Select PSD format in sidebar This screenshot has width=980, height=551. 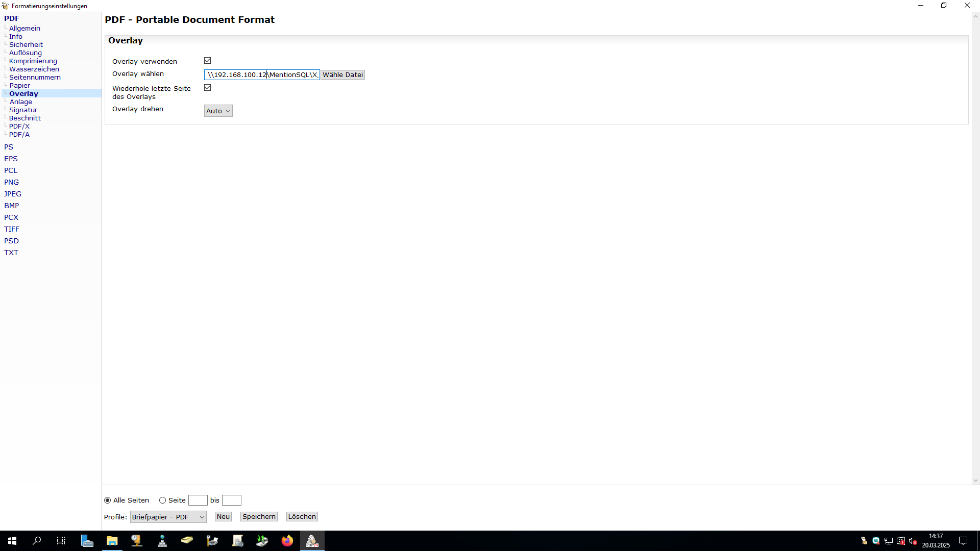[11, 241]
